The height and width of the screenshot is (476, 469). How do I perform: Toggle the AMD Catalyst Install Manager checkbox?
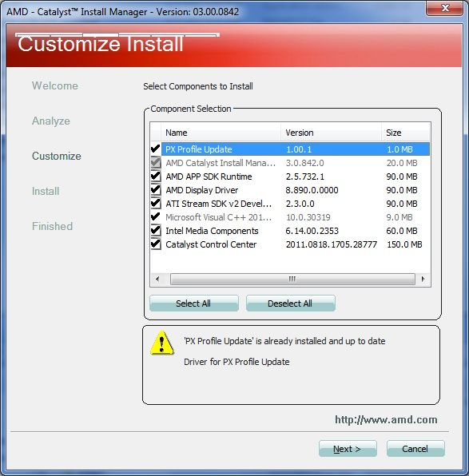coord(156,163)
